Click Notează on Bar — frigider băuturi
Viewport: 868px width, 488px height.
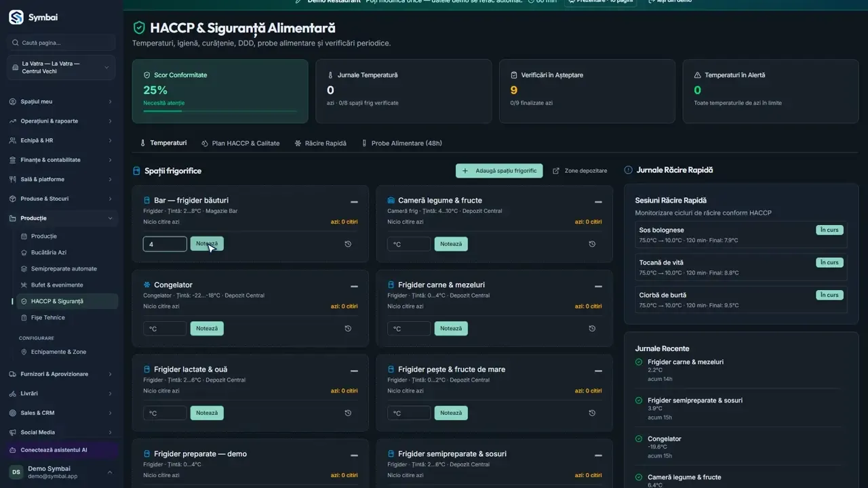click(207, 244)
